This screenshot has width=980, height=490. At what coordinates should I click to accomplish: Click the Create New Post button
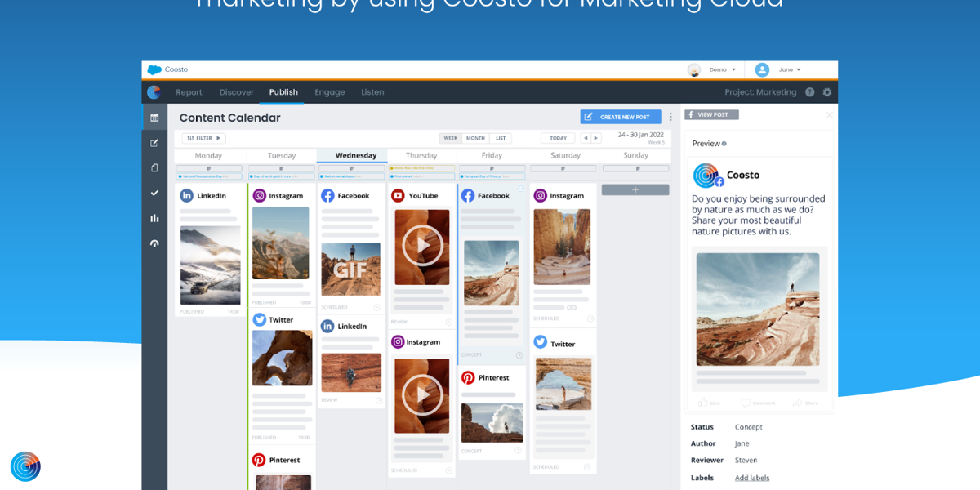point(621,117)
